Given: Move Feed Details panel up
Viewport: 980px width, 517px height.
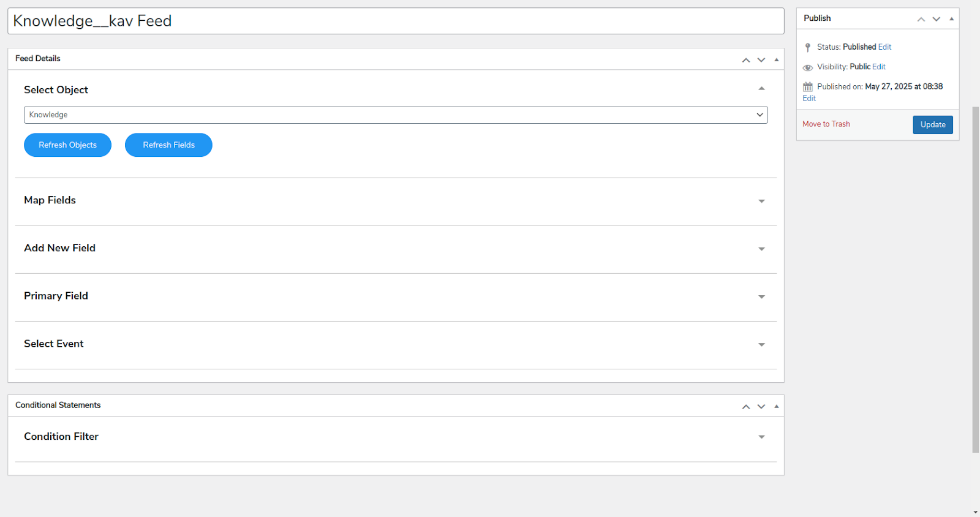Looking at the screenshot, I should coord(745,60).
